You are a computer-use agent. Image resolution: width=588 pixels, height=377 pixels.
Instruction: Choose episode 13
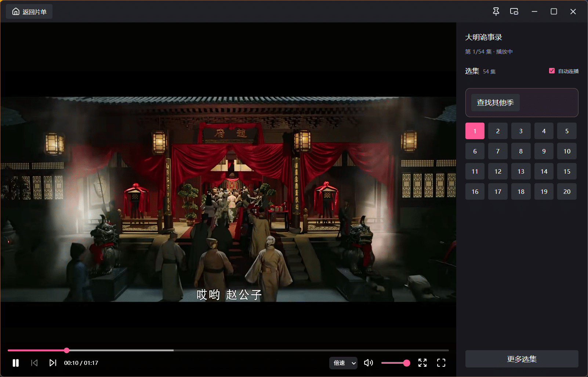coord(521,171)
